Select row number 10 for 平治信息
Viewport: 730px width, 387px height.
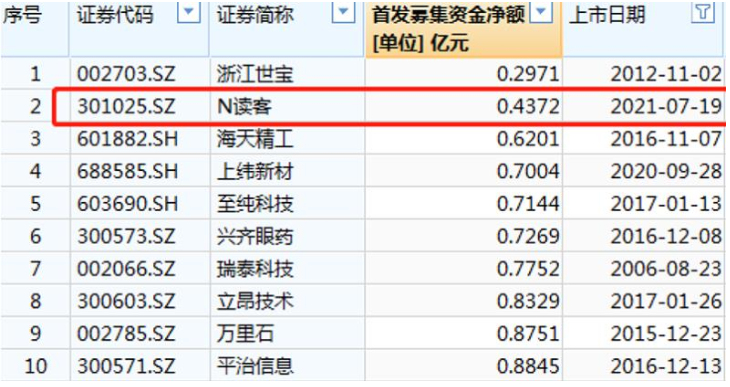(x=35, y=366)
